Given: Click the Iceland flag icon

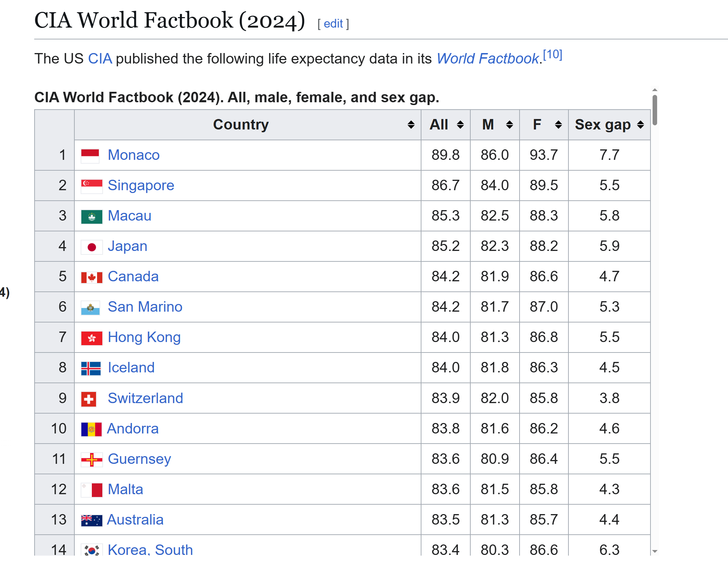Looking at the screenshot, I should (91, 368).
